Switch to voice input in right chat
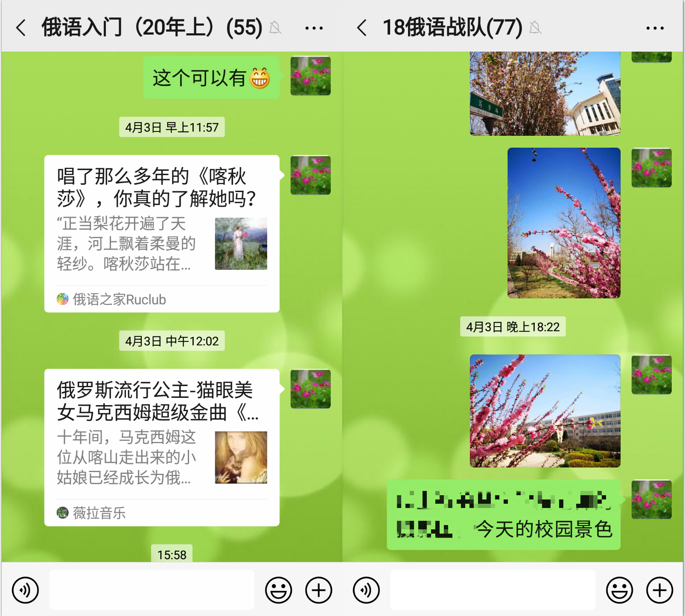Viewport: 685px width, 616px height. point(366,590)
